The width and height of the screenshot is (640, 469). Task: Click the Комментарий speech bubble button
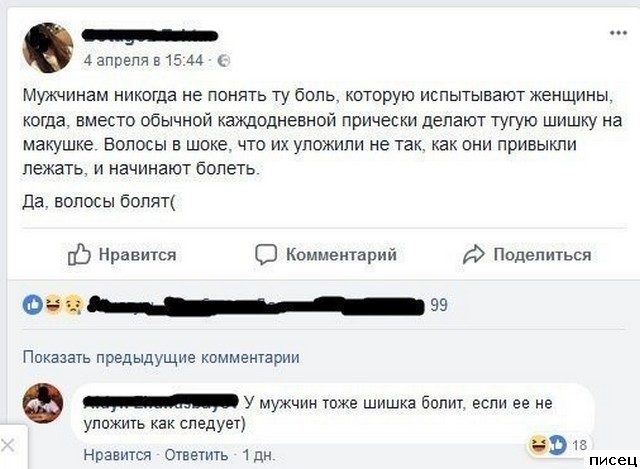326,255
